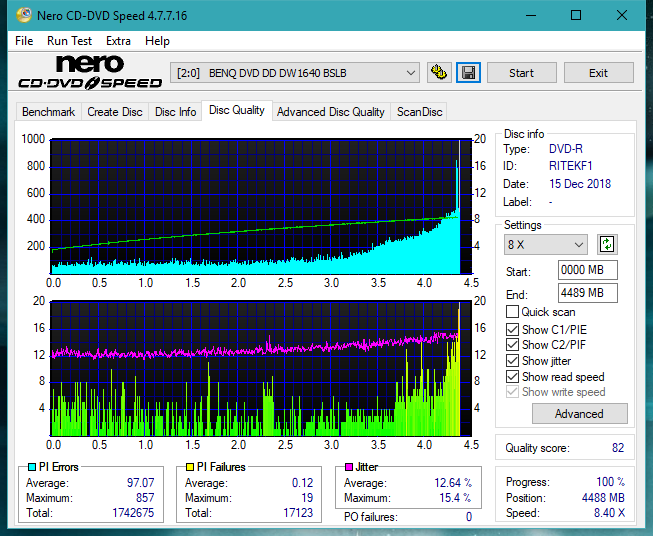Click the PI Failures total 17123

point(298,513)
